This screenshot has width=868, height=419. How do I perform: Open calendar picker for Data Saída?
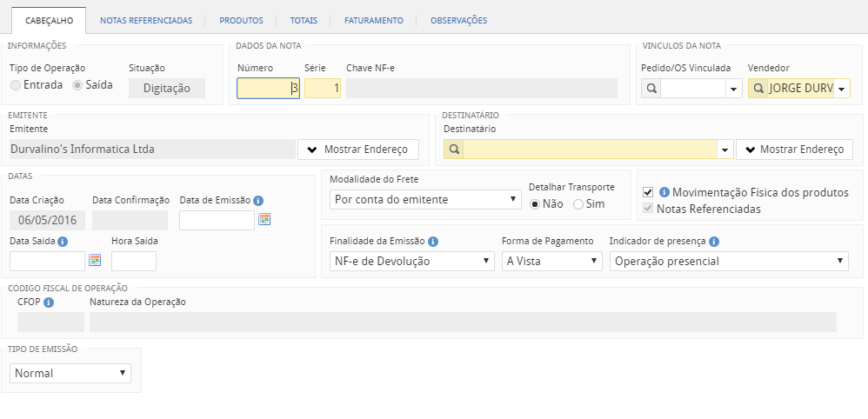coord(95,260)
